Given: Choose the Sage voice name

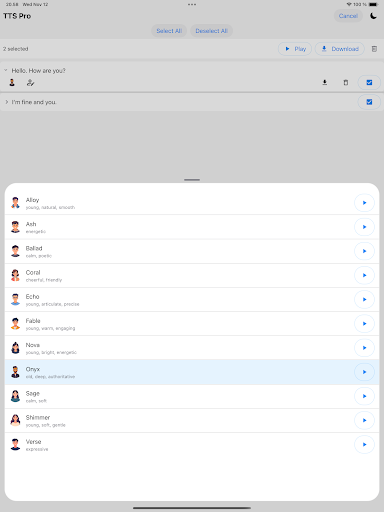Looking at the screenshot, I should click(x=32, y=393).
